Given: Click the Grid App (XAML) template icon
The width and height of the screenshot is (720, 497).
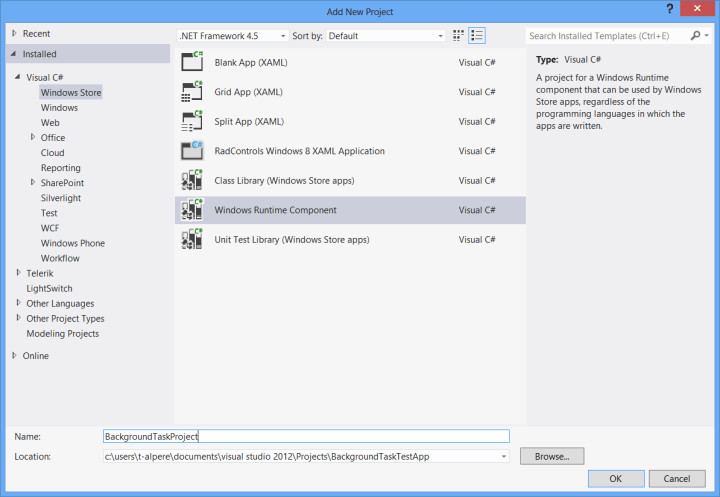Looking at the screenshot, I should click(191, 92).
